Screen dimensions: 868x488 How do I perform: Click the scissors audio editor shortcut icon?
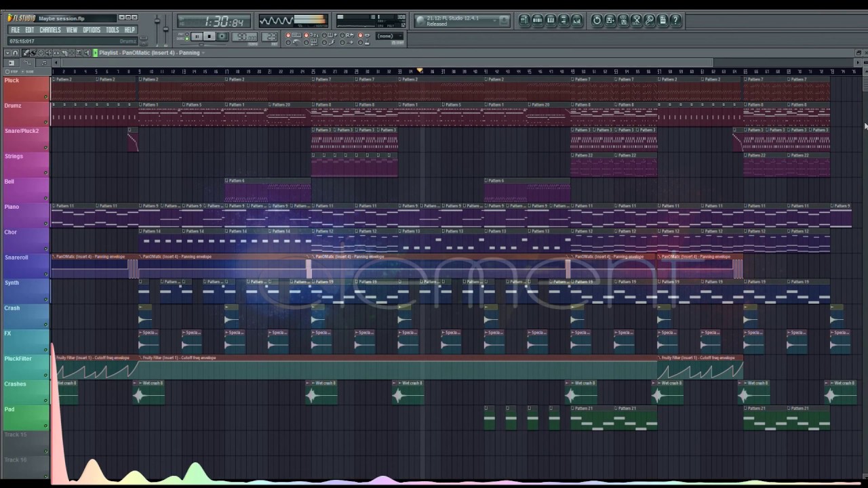click(x=636, y=20)
